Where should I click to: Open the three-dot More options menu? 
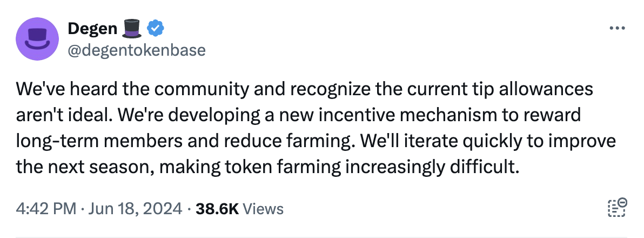pyautogui.click(x=617, y=28)
